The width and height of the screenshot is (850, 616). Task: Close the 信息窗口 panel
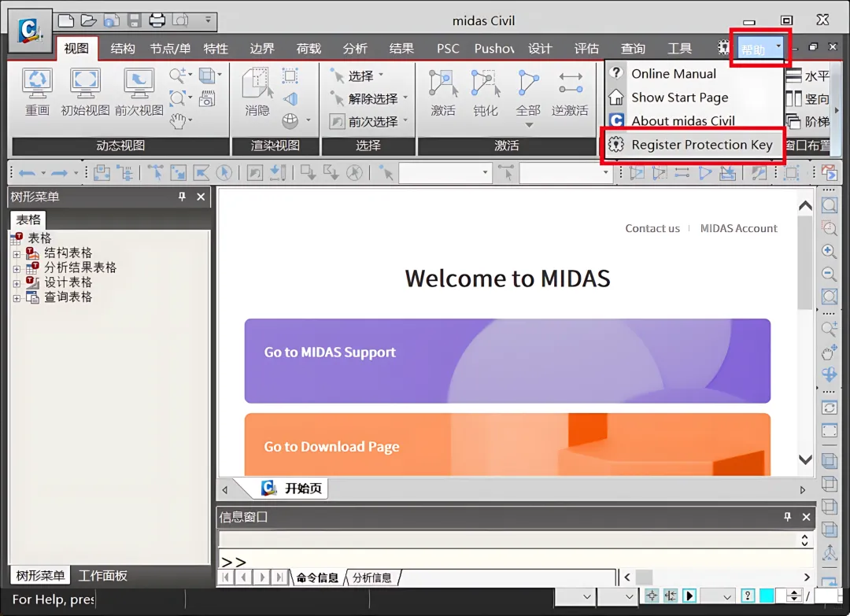point(806,517)
